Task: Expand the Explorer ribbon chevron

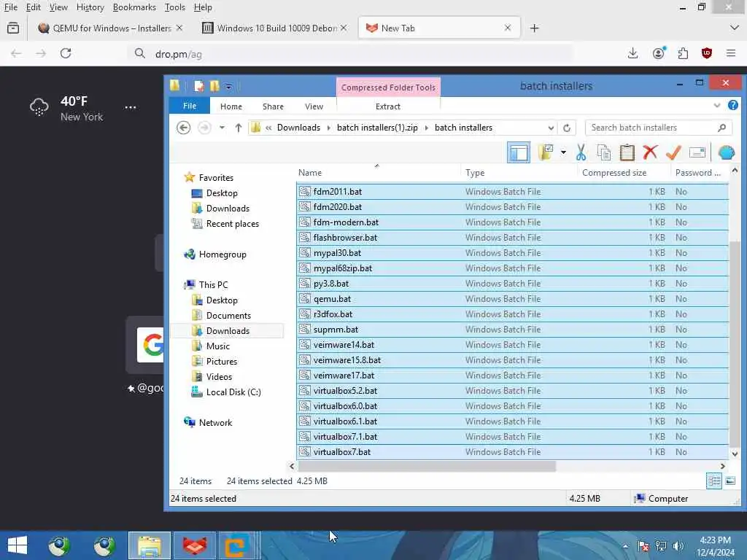Action: coord(717,106)
